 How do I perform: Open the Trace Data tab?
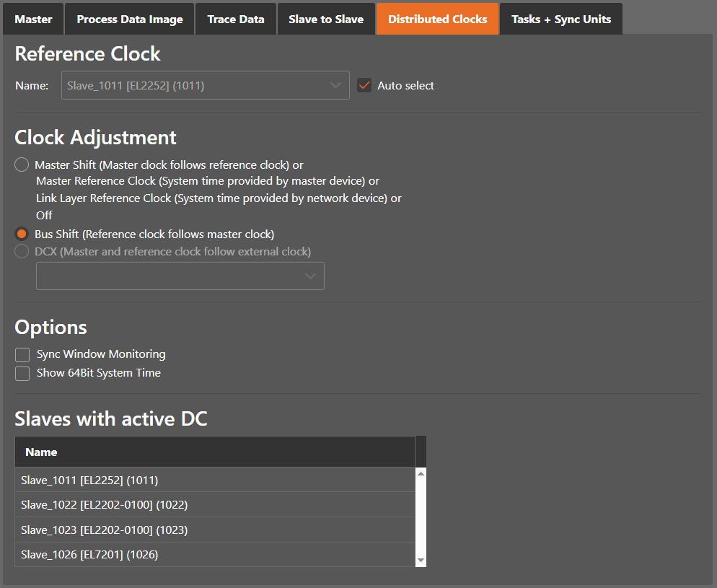(x=236, y=19)
